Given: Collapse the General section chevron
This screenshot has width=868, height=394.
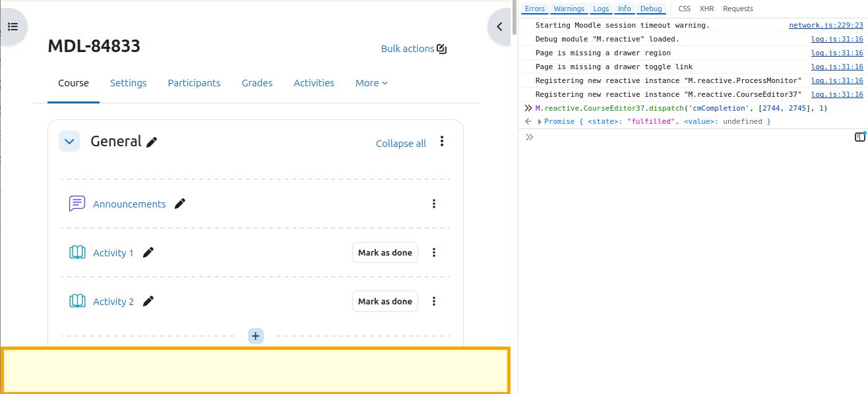Looking at the screenshot, I should tap(69, 141).
